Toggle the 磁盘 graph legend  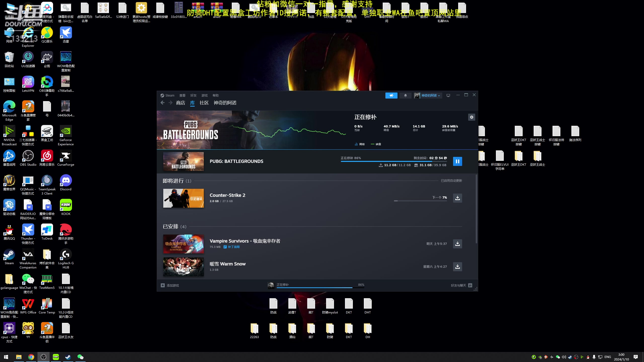376,144
